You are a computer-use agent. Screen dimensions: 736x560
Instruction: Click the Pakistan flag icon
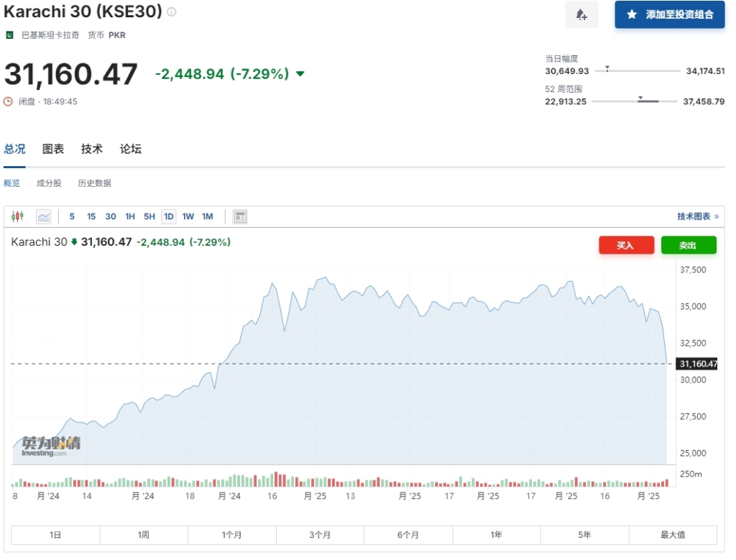(x=9, y=35)
